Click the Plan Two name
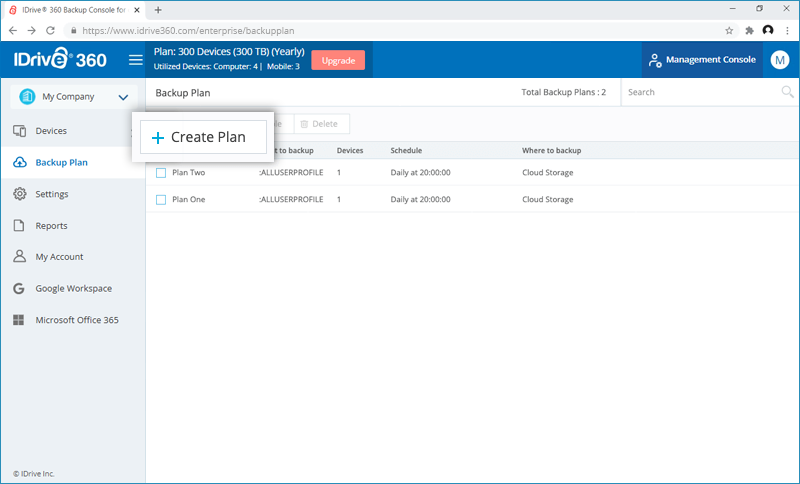800x484 pixels. point(188,172)
